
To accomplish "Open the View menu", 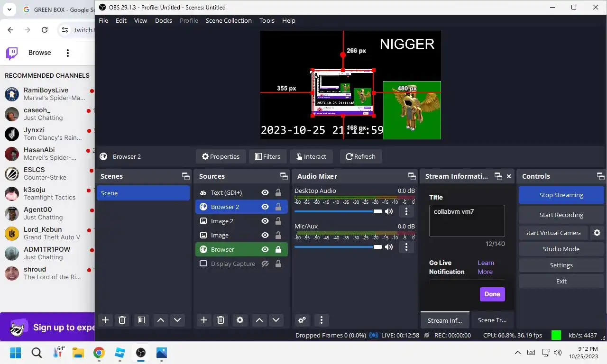I will (140, 20).
